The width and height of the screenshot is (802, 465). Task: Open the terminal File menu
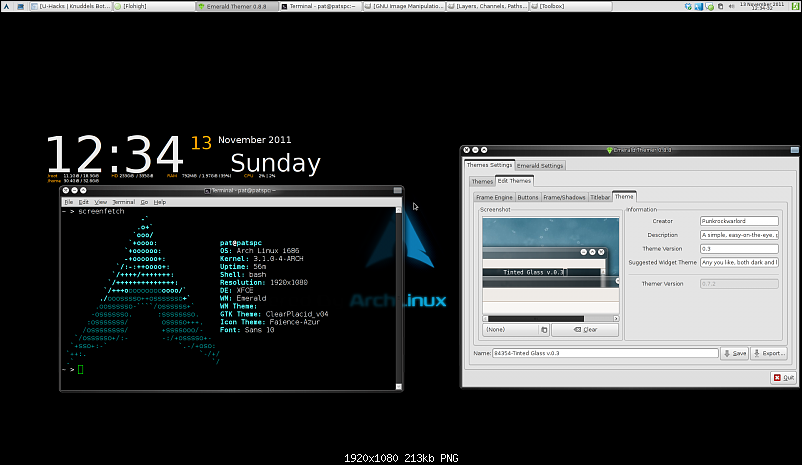click(x=69, y=202)
